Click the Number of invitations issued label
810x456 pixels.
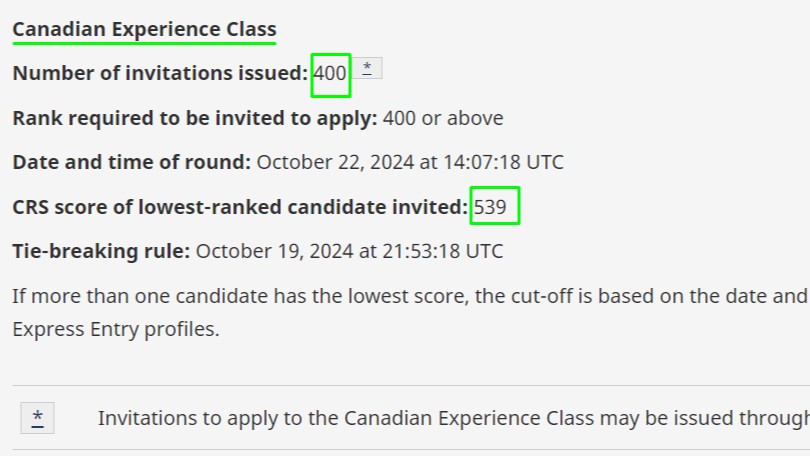160,73
